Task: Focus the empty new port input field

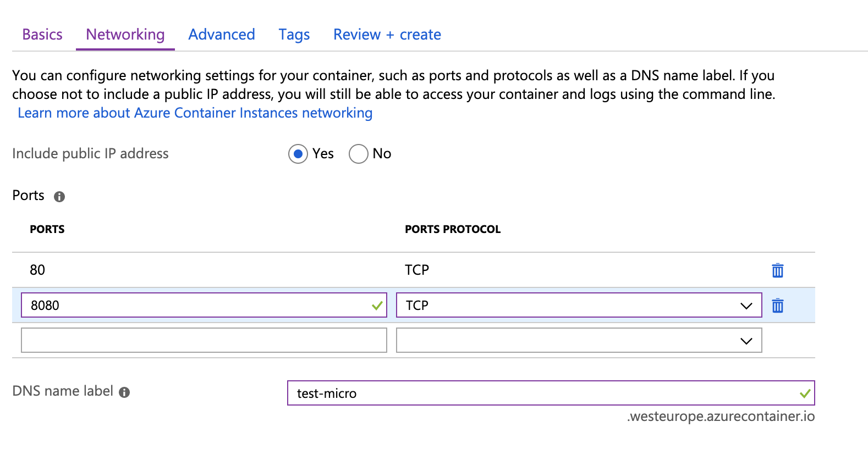Action: (204, 341)
